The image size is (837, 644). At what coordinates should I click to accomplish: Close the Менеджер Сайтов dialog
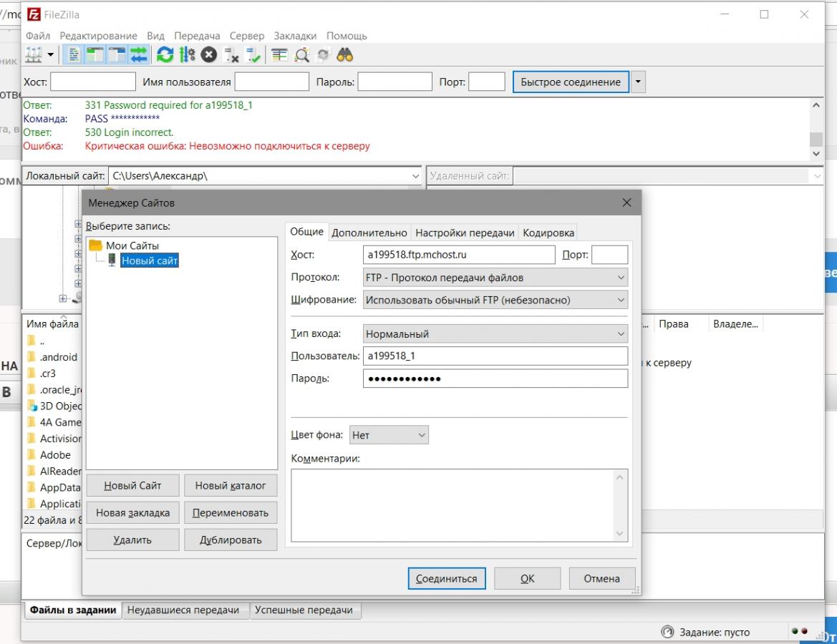(626, 203)
